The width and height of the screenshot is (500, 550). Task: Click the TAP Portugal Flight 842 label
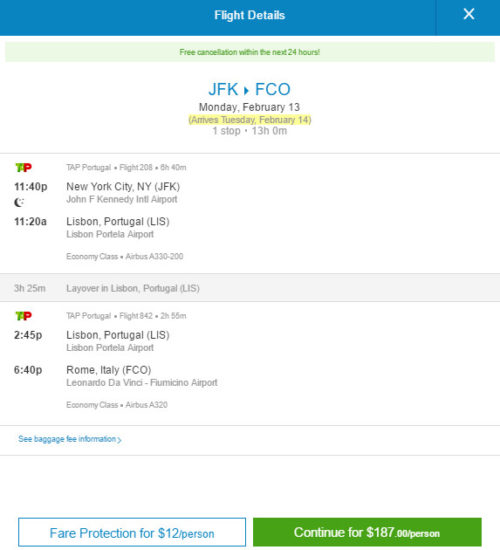tap(126, 316)
